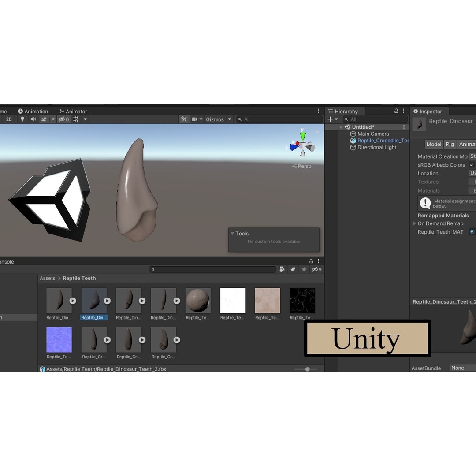The image size is (476, 476).
Task: Toggle scene lighting with the lightbulb icon
Action: (x=22, y=119)
